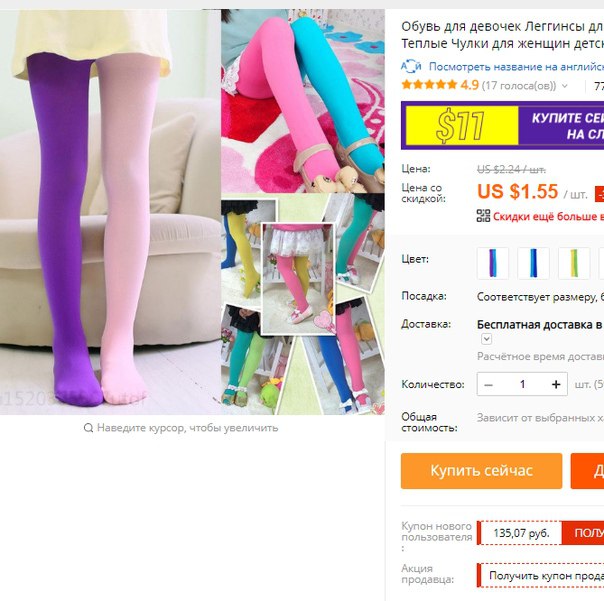The height and width of the screenshot is (601, 604).
Task: Click the translate icon beside English title link
Action: pyautogui.click(x=411, y=67)
